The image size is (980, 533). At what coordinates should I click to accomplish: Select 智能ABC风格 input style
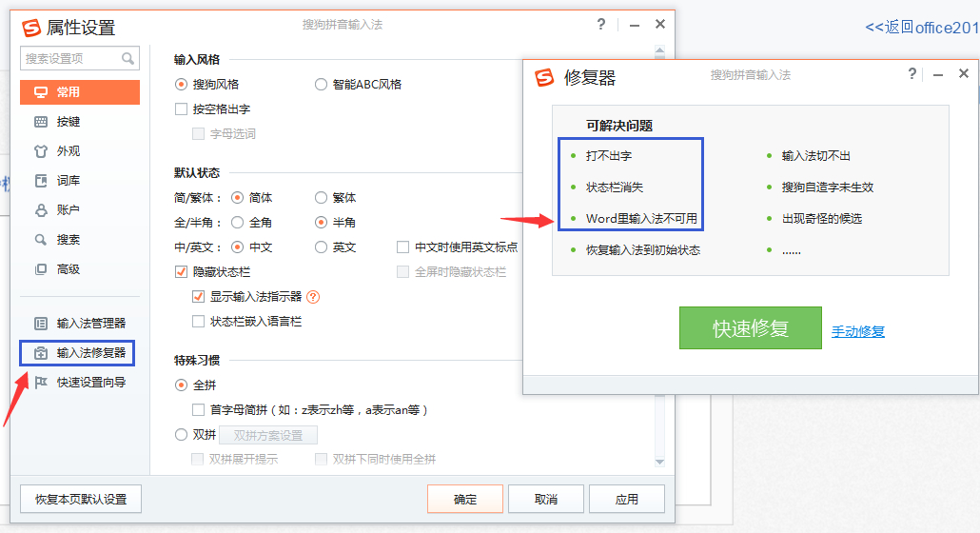tap(321, 85)
